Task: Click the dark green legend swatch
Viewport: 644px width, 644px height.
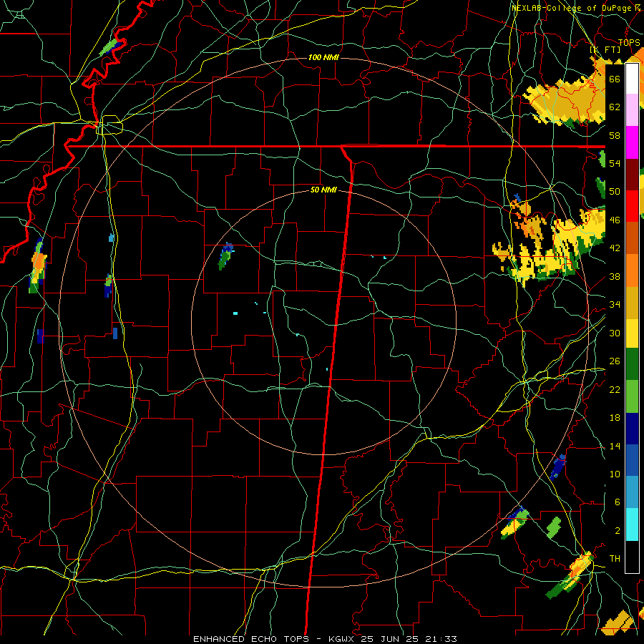Action: point(632,364)
